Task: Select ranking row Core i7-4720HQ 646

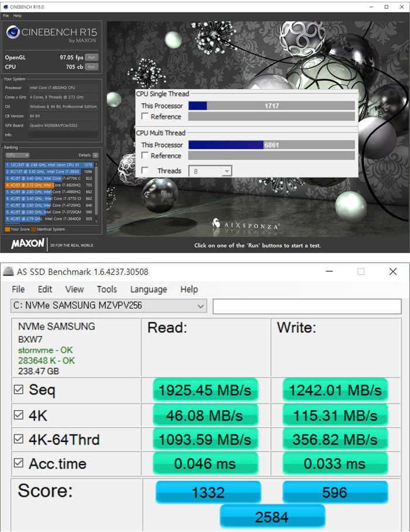Action: [x=49, y=205]
